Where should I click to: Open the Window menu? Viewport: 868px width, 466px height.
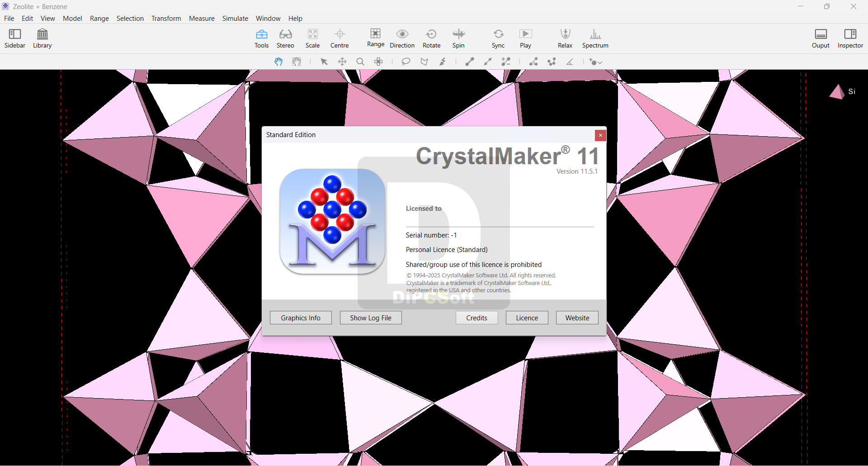(268, 19)
